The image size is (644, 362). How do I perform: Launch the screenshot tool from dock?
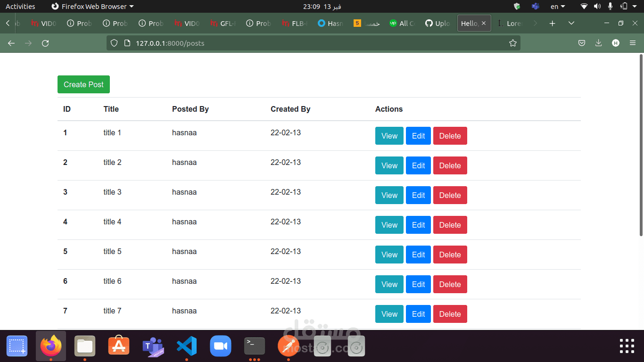point(17,346)
